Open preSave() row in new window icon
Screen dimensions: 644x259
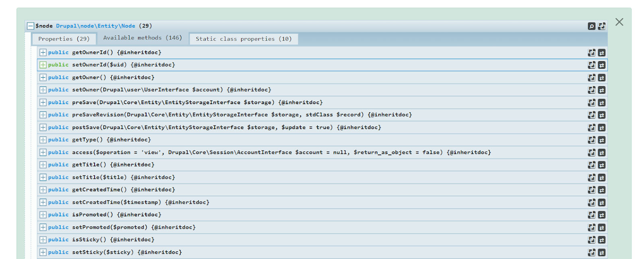tap(592, 103)
